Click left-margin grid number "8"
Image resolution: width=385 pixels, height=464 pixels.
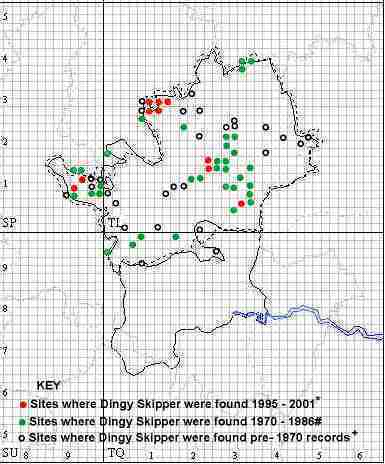(5, 309)
